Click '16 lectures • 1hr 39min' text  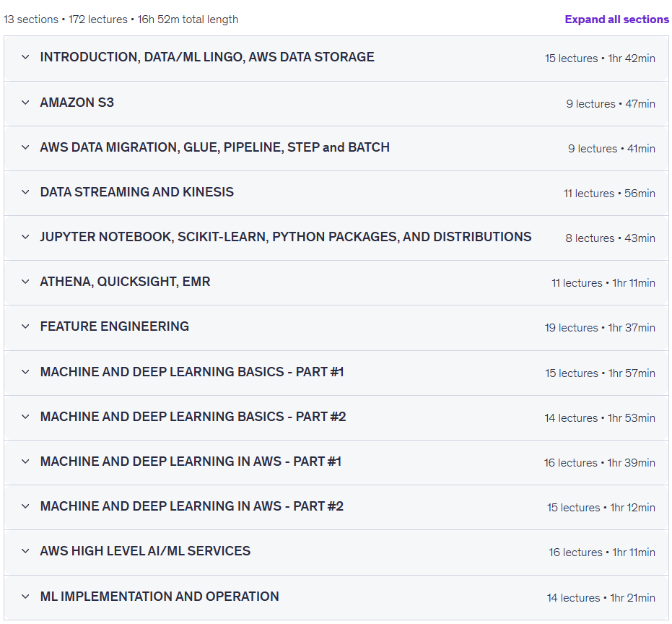pyautogui.click(x=600, y=463)
